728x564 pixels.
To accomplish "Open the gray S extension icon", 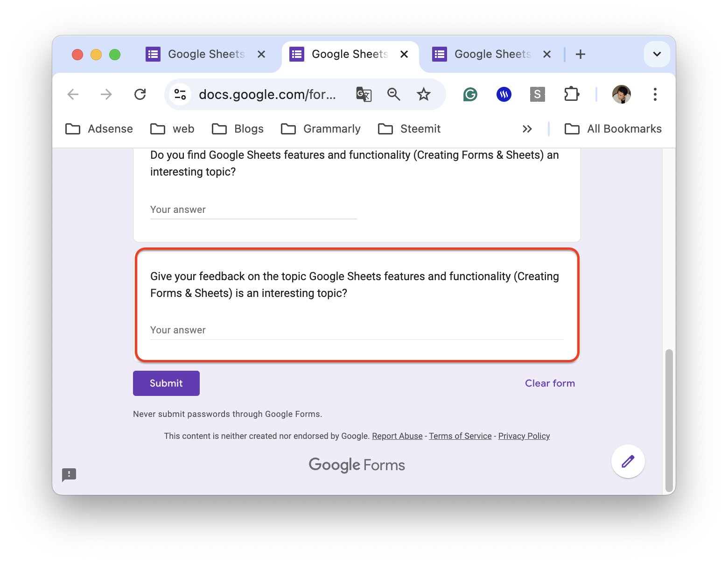I will pyautogui.click(x=538, y=94).
